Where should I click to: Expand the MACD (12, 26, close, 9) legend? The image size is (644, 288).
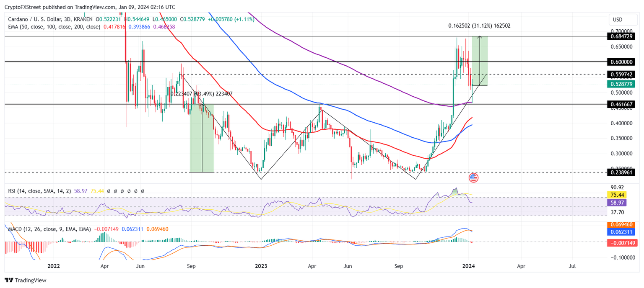point(46,228)
